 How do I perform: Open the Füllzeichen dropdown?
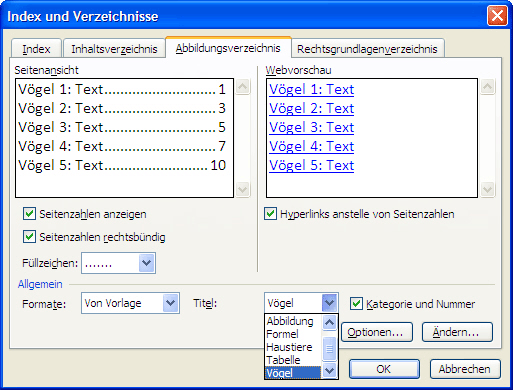pyautogui.click(x=147, y=263)
